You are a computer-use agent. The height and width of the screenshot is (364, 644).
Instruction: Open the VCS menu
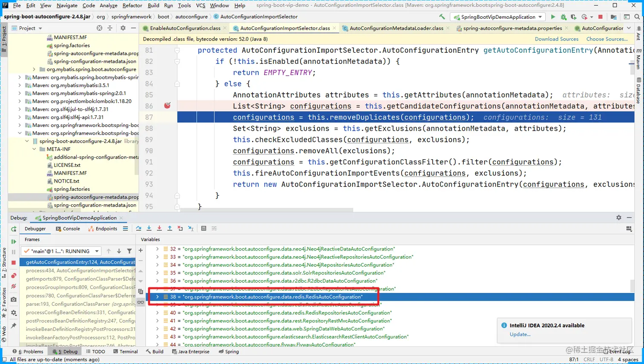point(201,6)
